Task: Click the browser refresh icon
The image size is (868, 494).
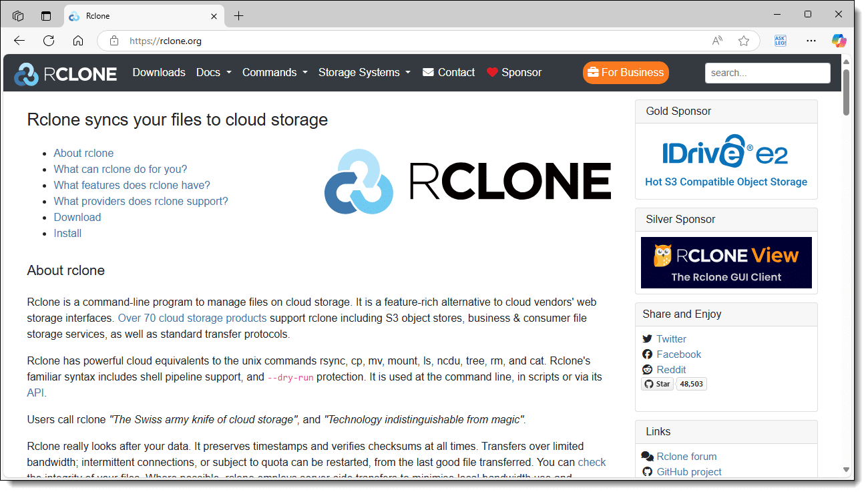Action: [49, 41]
